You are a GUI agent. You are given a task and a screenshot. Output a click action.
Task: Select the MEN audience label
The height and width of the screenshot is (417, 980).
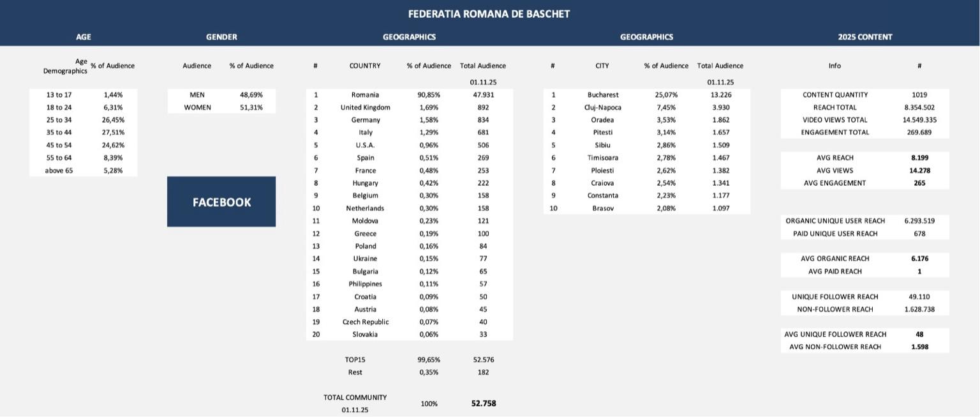pos(197,95)
